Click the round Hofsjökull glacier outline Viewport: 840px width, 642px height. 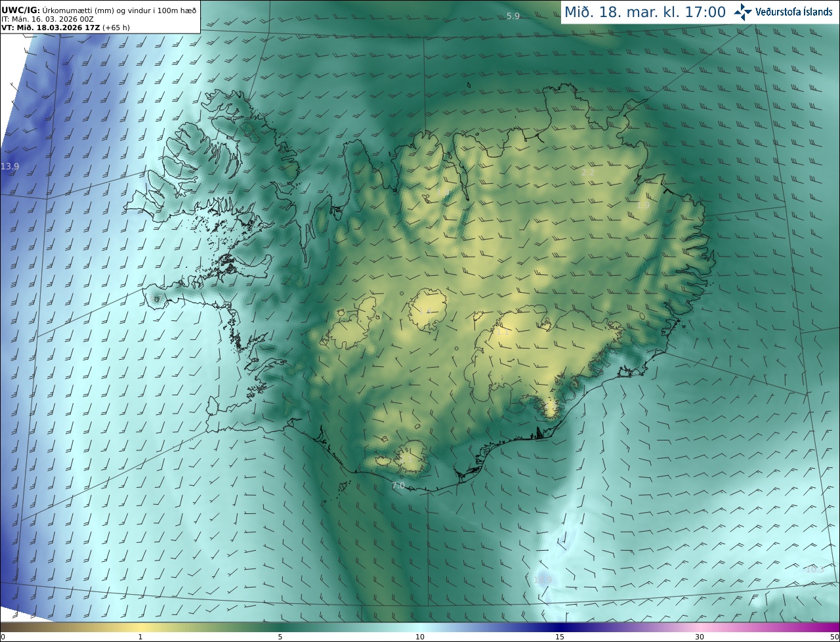(x=428, y=310)
